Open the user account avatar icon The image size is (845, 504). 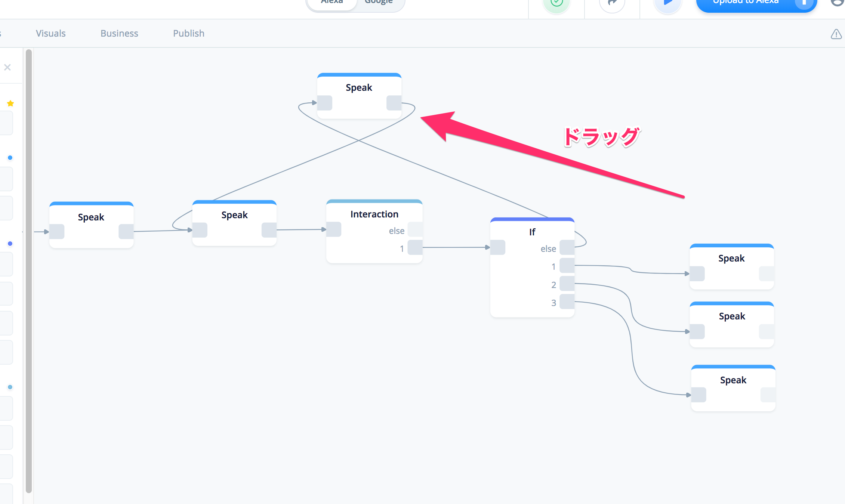[x=838, y=2]
